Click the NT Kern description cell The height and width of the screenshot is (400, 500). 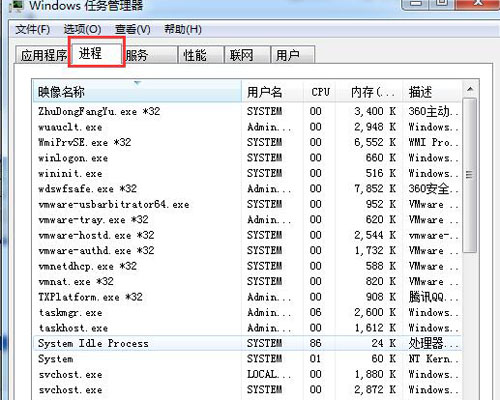pyautogui.click(x=433, y=359)
